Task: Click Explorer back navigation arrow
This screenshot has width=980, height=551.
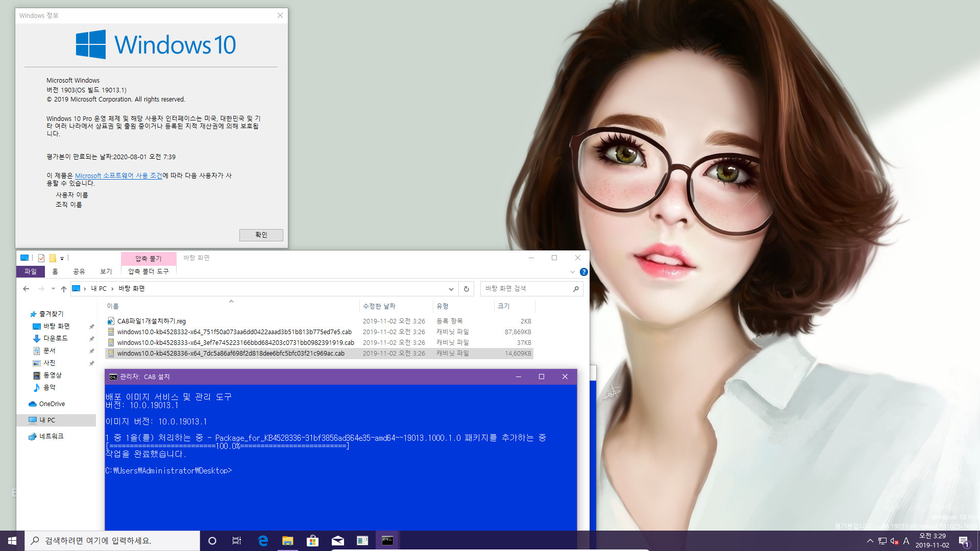Action: [x=26, y=289]
